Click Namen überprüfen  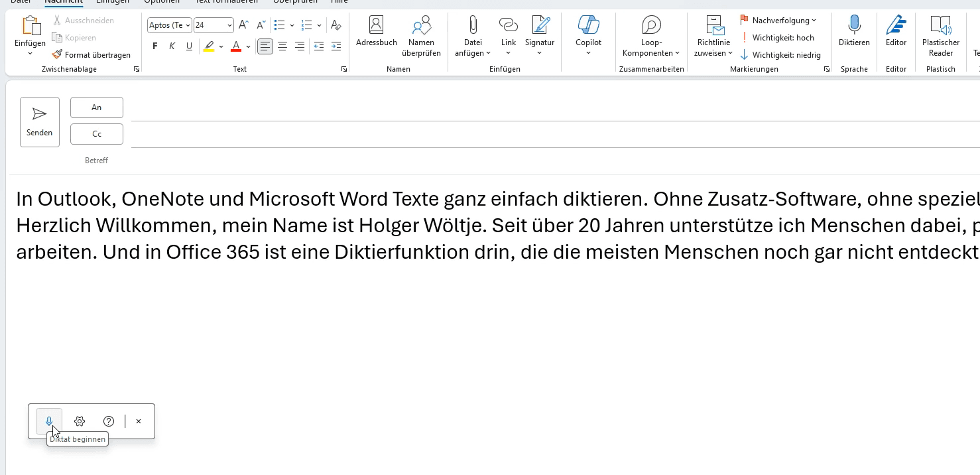421,36
